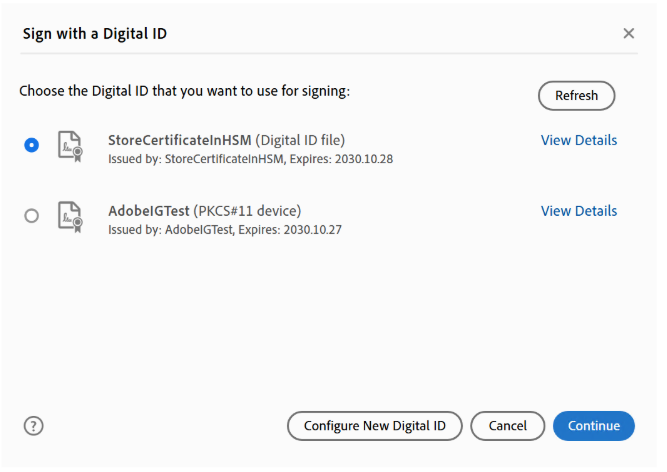The image size is (667, 472).
Task: Click the help question mark icon
Action: tap(34, 426)
